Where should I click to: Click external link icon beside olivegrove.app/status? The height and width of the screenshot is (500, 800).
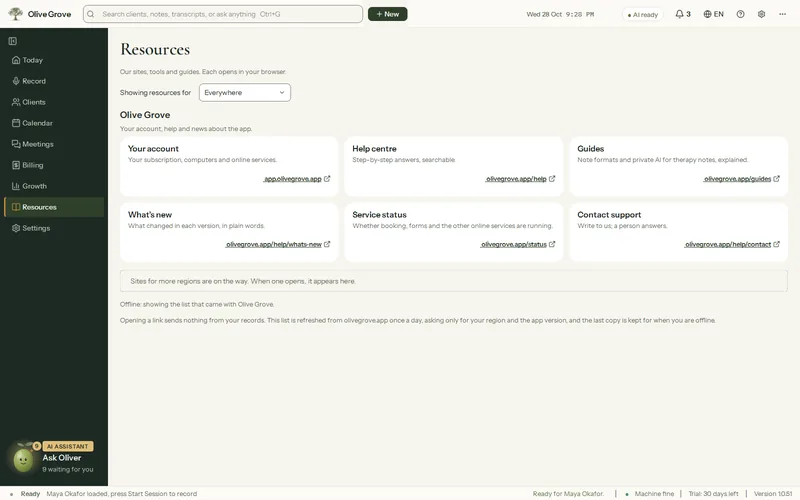coord(552,244)
